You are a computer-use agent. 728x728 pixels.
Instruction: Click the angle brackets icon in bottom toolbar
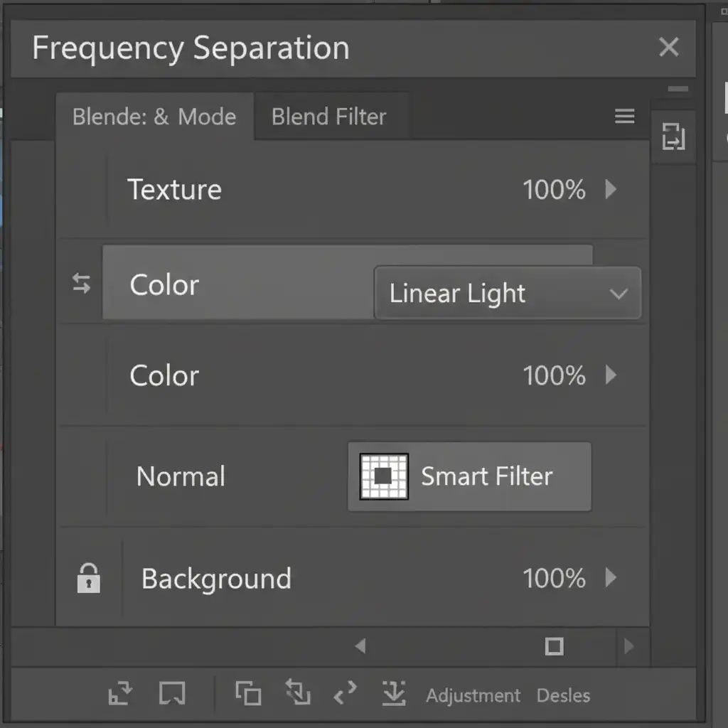pos(345,693)
